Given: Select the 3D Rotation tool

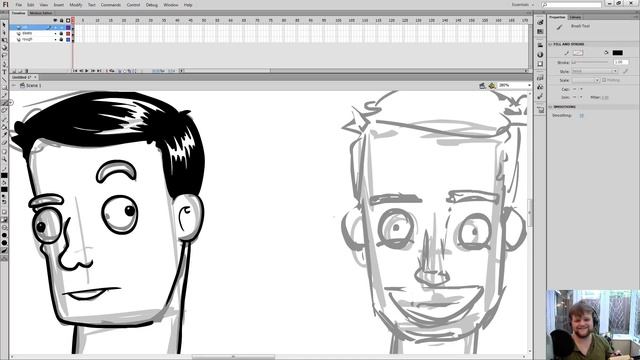Looking at the screenshot, I should 4,47.
